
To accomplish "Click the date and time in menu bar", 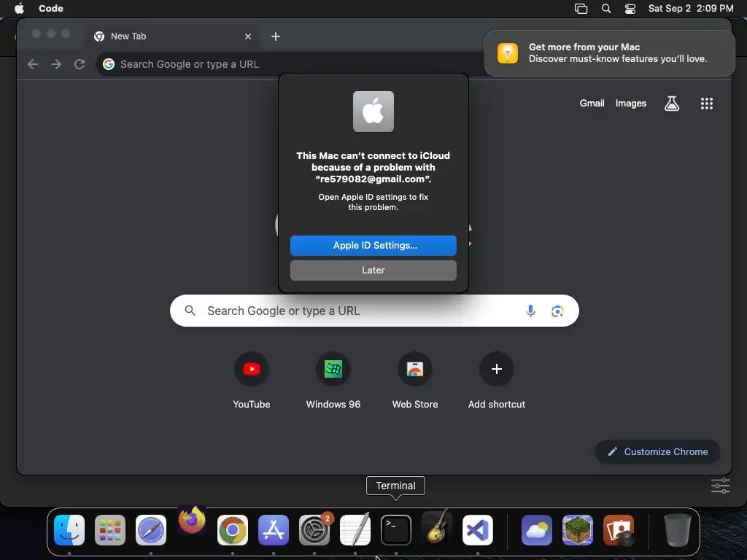I will point(691,9).
